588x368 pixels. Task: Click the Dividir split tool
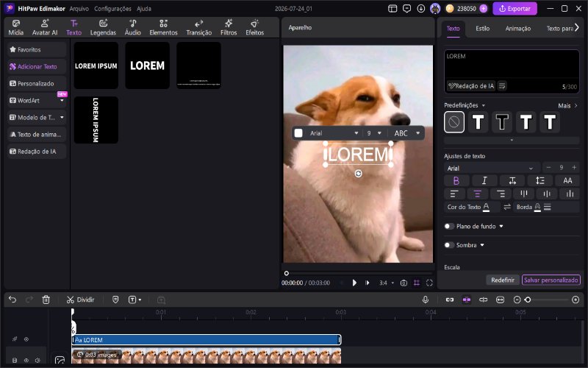pyautogui.click(x=80, y=300)
